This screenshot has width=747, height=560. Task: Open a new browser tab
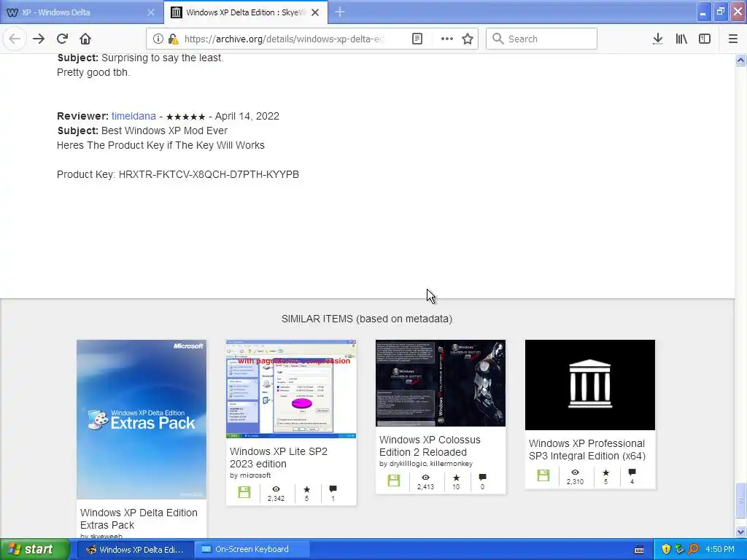(340, 12)
